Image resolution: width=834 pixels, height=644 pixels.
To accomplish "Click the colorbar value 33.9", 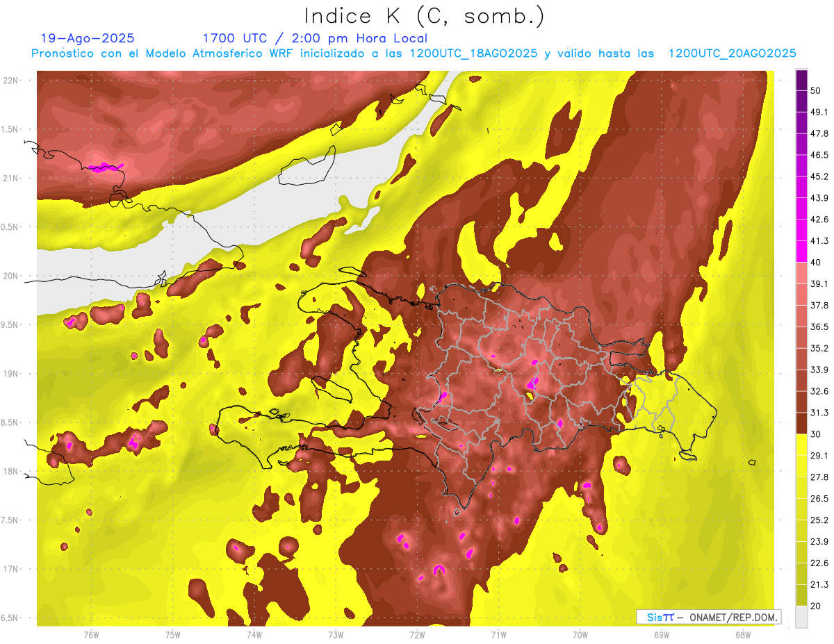I will click(819, 370).
